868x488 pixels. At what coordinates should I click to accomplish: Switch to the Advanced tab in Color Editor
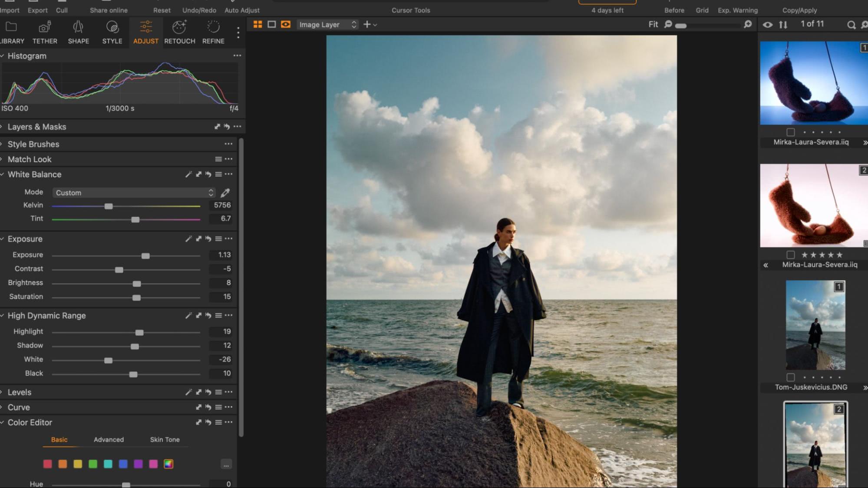[108, 439]
